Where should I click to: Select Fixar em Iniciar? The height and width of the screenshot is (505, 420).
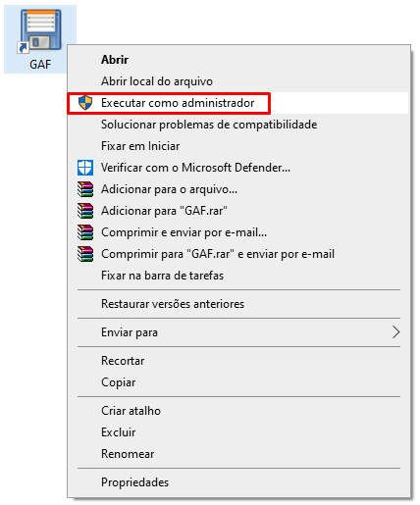238,146
